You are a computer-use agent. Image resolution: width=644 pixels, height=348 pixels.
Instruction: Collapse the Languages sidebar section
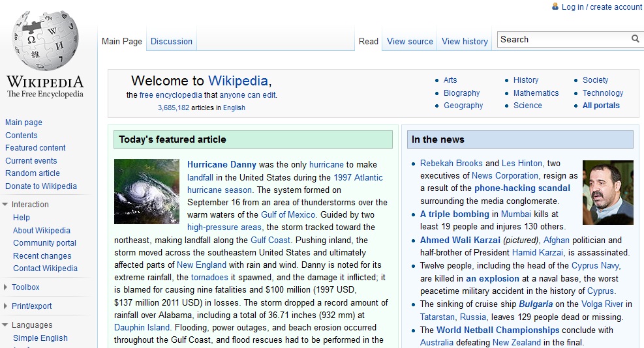(x=5, y=325)
